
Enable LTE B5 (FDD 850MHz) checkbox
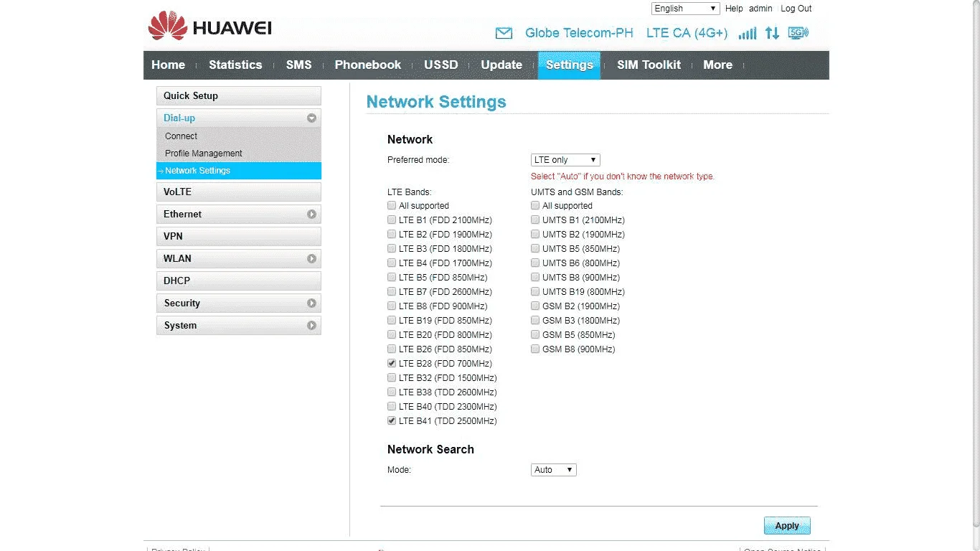pyautogui.click(x=392, y=278)
